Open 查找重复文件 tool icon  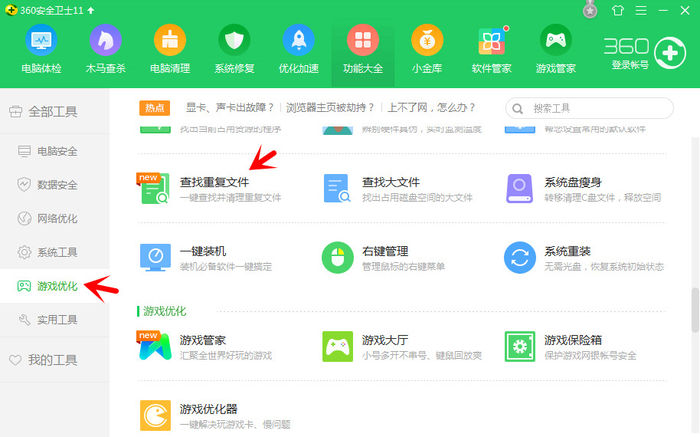click(x=153, y=188)
